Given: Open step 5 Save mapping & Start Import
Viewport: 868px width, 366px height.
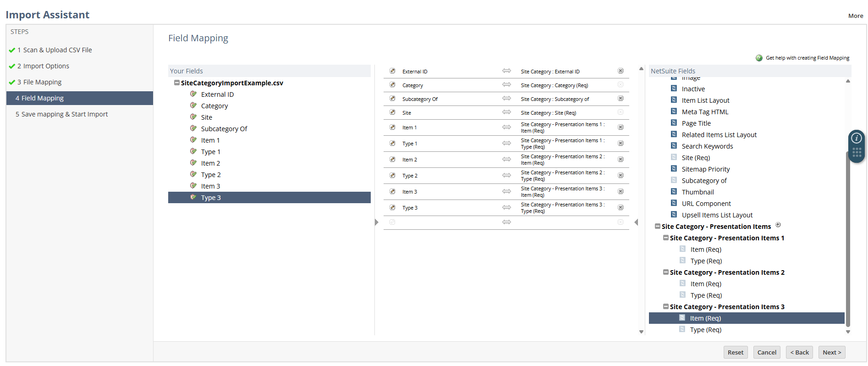Looking at the screenshot, I should point(62,114).
